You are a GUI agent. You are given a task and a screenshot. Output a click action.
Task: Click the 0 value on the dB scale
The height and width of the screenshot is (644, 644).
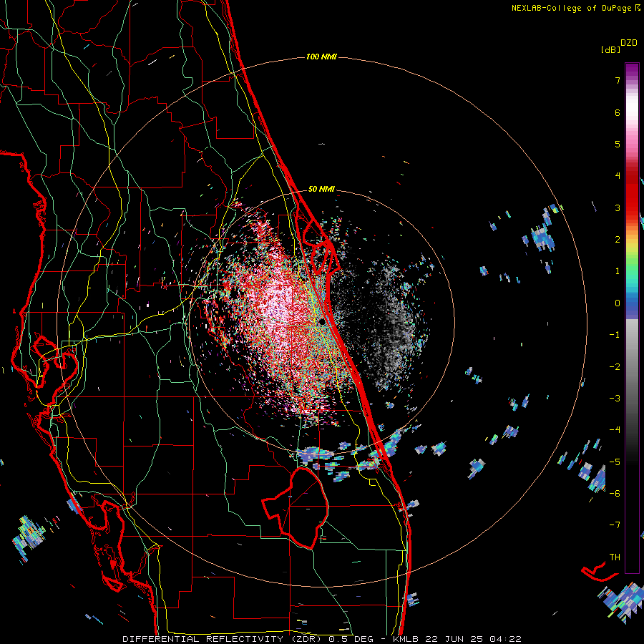(618, 303)
